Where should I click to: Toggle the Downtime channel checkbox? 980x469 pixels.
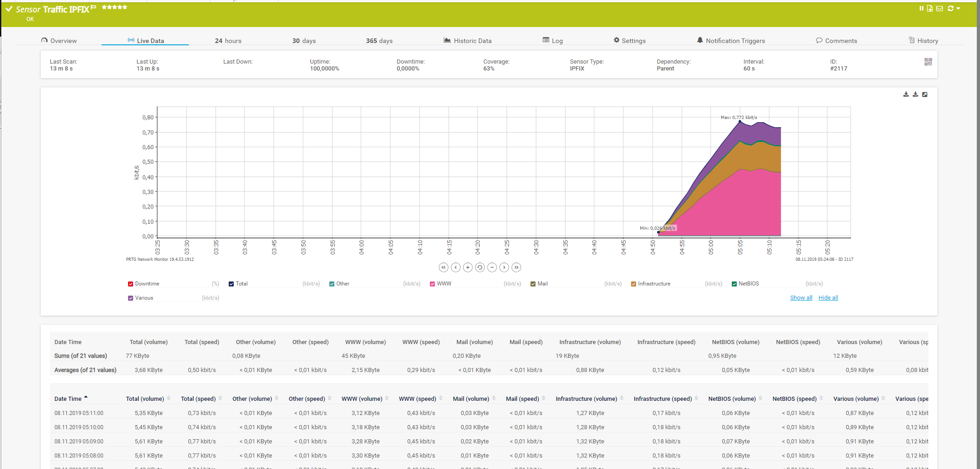pos(130,284)
